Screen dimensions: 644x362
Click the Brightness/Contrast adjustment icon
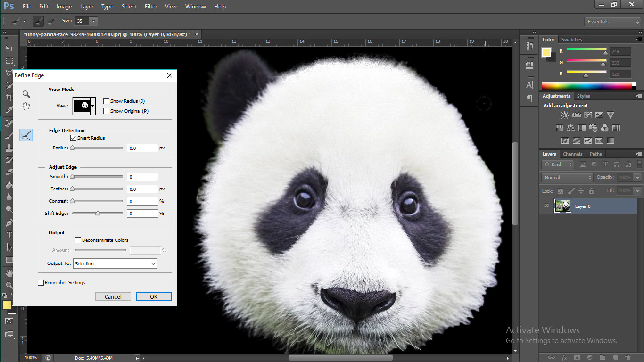click(x=565, y=115)
